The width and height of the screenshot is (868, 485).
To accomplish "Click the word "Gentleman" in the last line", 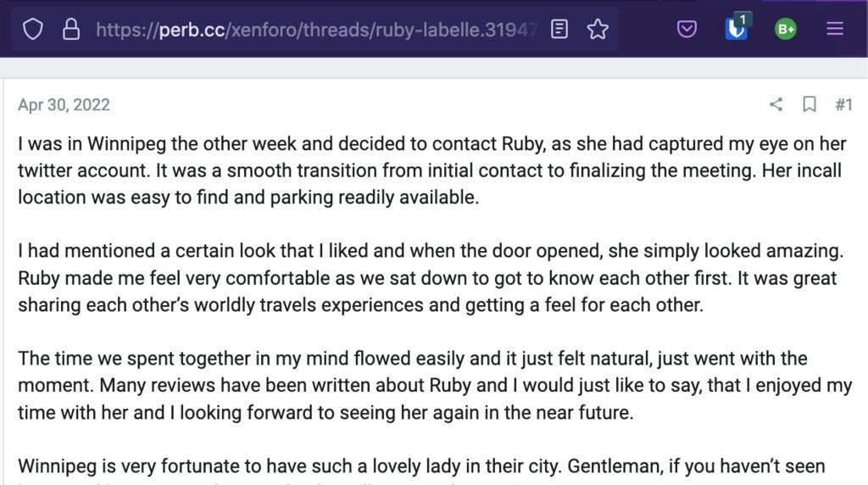I will coord(611,466).
